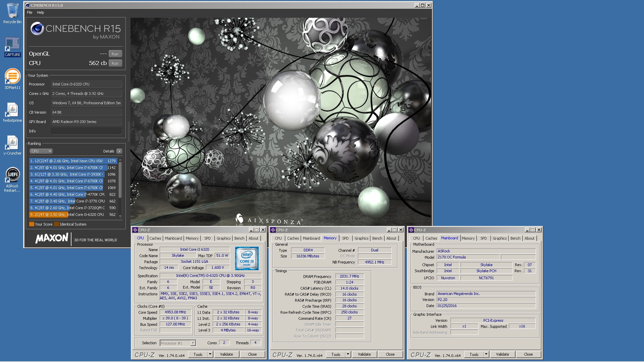Select the CAPTURE desktop shortcut
644x362 pixels.
[12, 47]
